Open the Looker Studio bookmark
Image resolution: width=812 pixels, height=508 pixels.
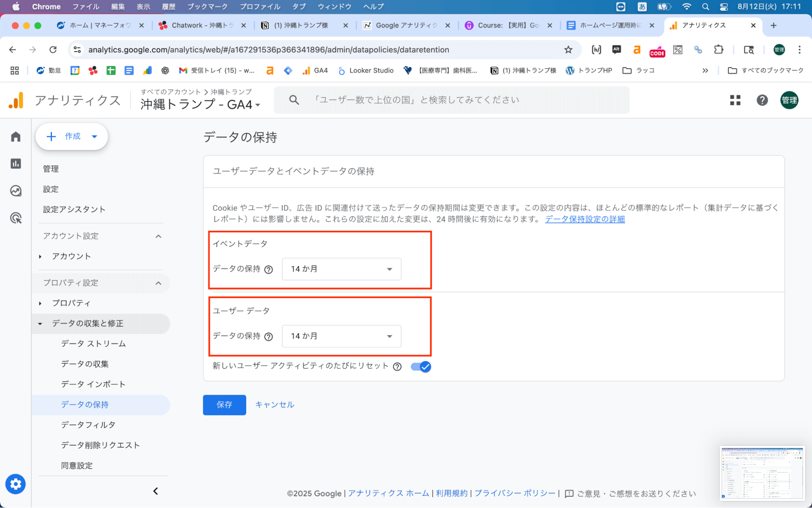tap(365, 70)
